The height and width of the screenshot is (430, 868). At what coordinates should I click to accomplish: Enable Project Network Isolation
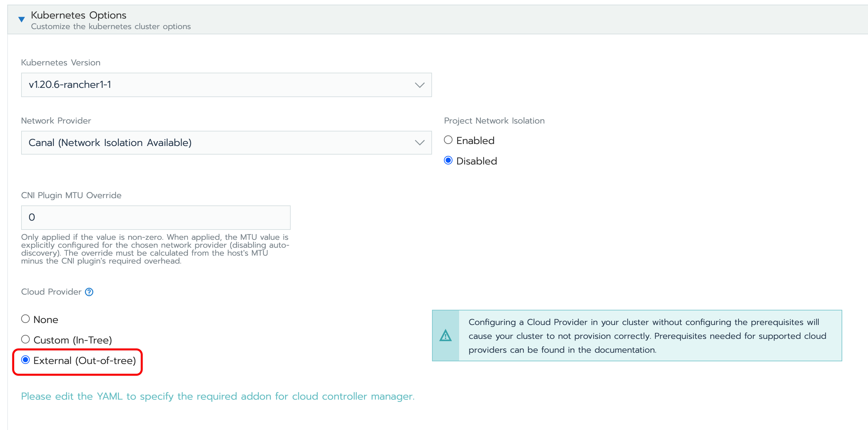[448, 140]
